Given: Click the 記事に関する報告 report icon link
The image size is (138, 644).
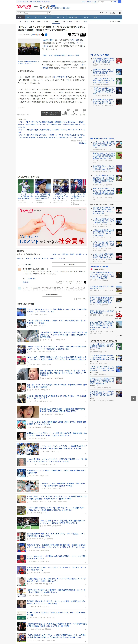Looking at the screenshot, I should coord(24,115).
